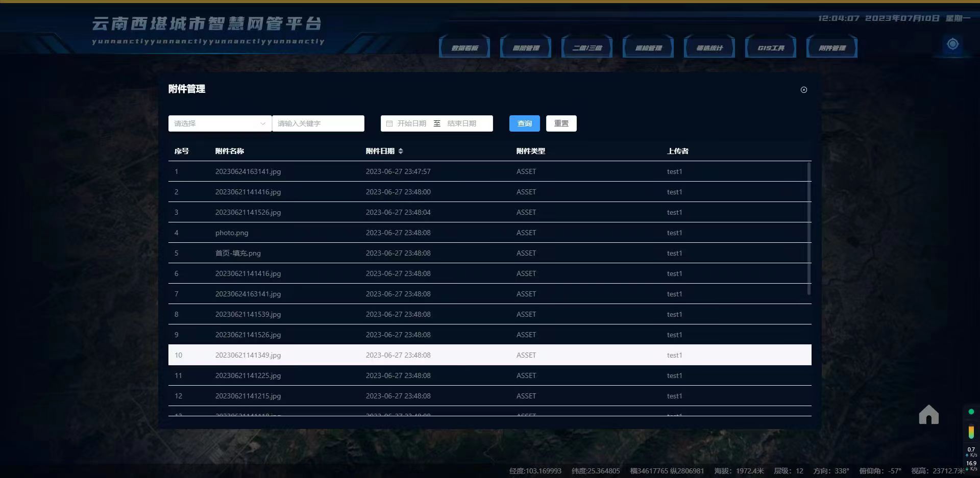The image size is (980, 478).
Task: Click the 序号 column header
Action: (x=182, y=151)
